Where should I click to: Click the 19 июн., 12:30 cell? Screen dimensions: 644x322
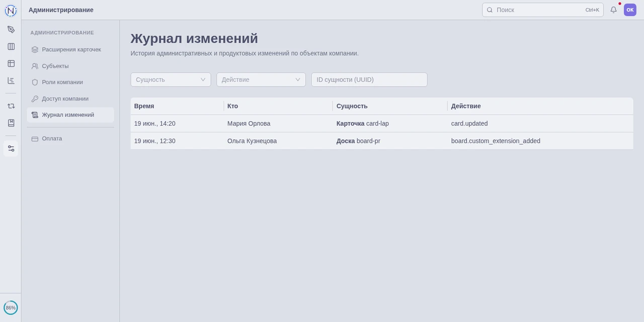(x=177, y=141)
